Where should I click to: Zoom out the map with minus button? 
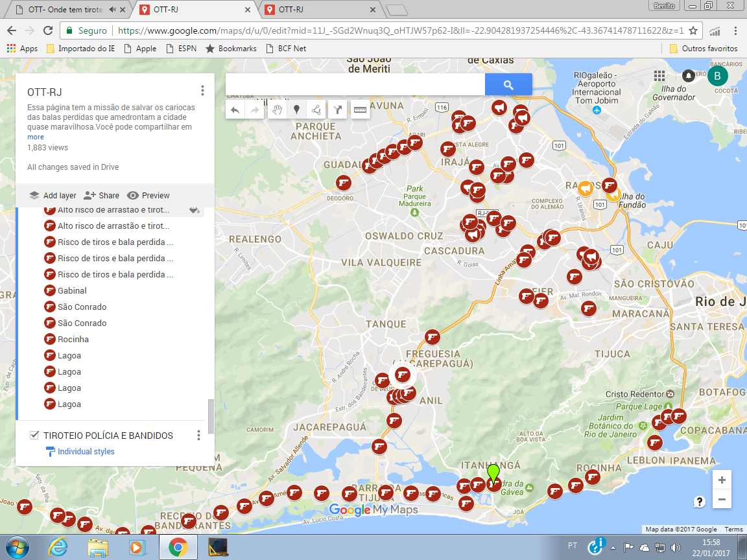click(x=722, y=499)
